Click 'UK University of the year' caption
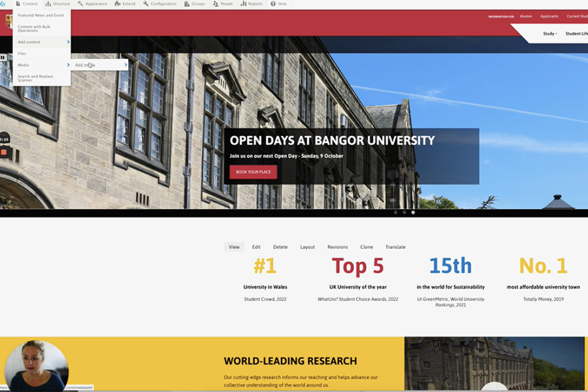The height and width of the screenshot is (392, 588). point(358,287)
